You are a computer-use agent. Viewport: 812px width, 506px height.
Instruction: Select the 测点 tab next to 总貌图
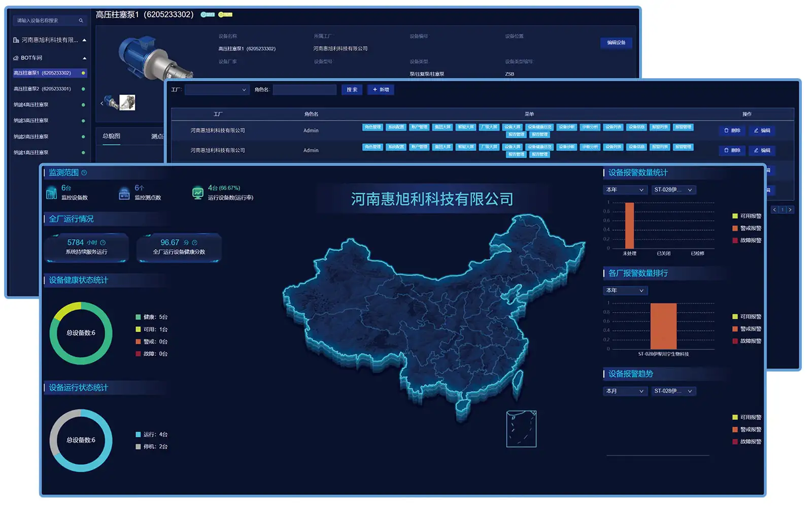[157, 136]
